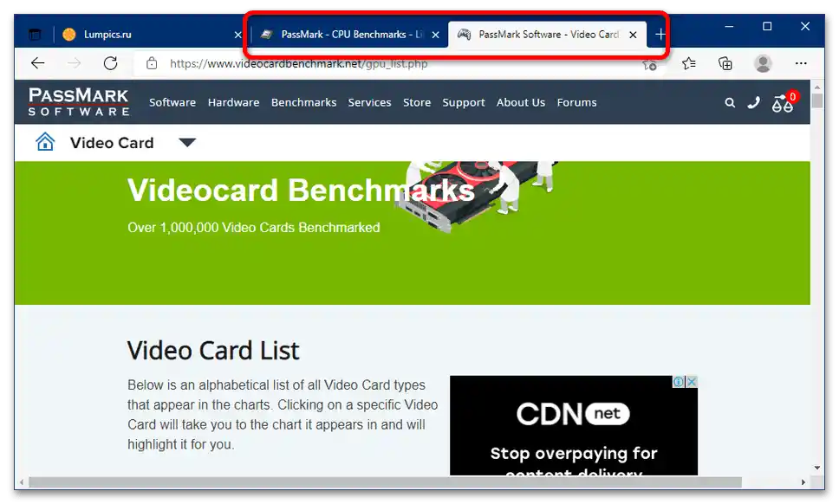Open the site search icon
The image size is (839, 504).
click(730, 102)
